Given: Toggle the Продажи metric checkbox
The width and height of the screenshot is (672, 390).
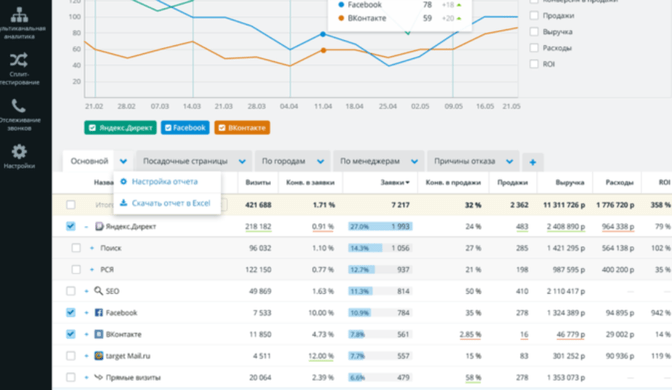Looking at the screenshot, I should point(534,15).
